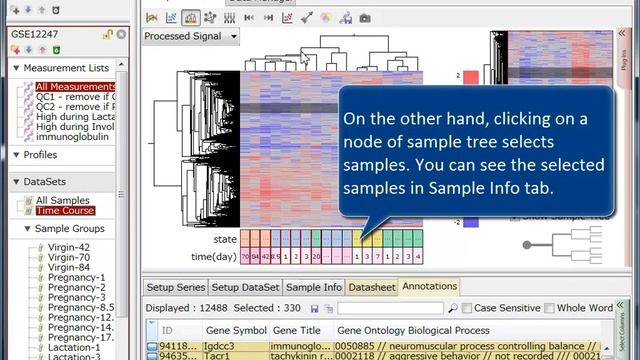Select QC1 - remove if measurement list
The height and width of the screenshot is (360, 640).
(76, 97)
